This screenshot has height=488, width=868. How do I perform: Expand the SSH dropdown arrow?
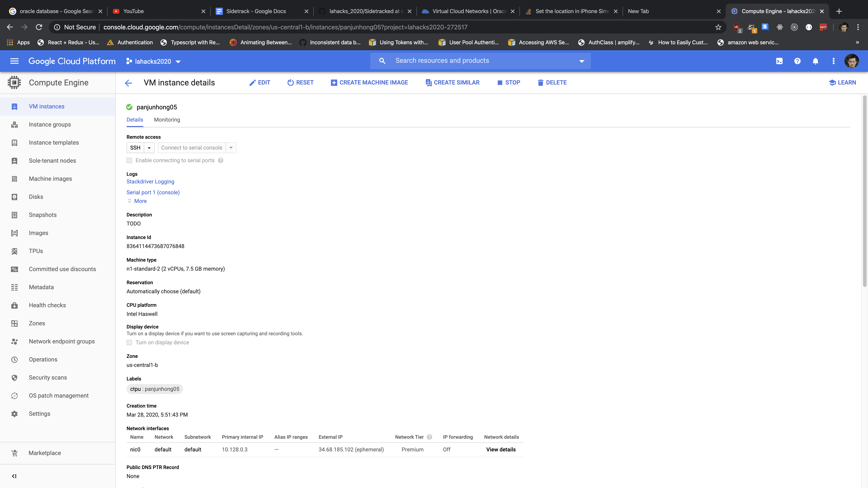click(149, 148)
